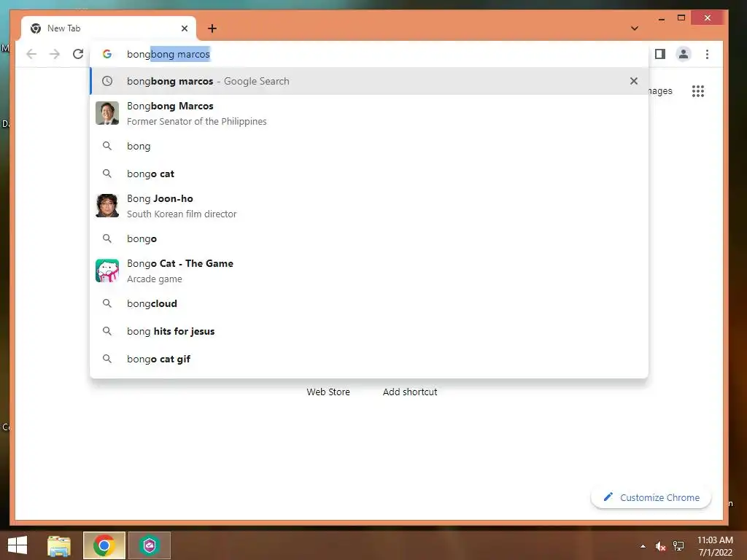Pick the "bongo cat" suggestion
747x560 pixels.
369,174
